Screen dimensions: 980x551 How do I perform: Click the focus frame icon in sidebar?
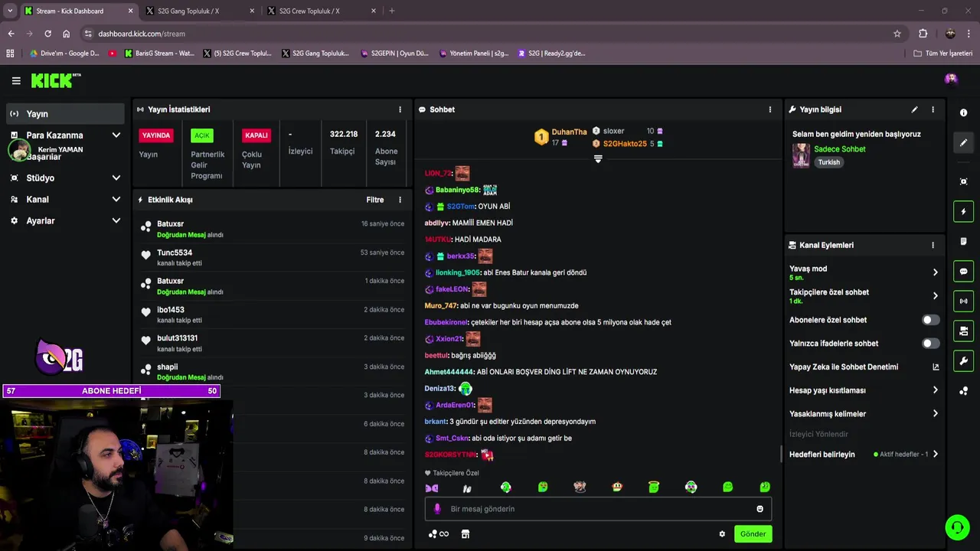pos(963,181)
